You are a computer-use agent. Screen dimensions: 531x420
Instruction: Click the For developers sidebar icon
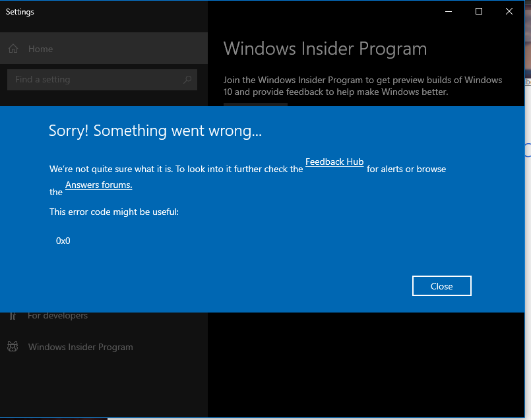(13, 315)
